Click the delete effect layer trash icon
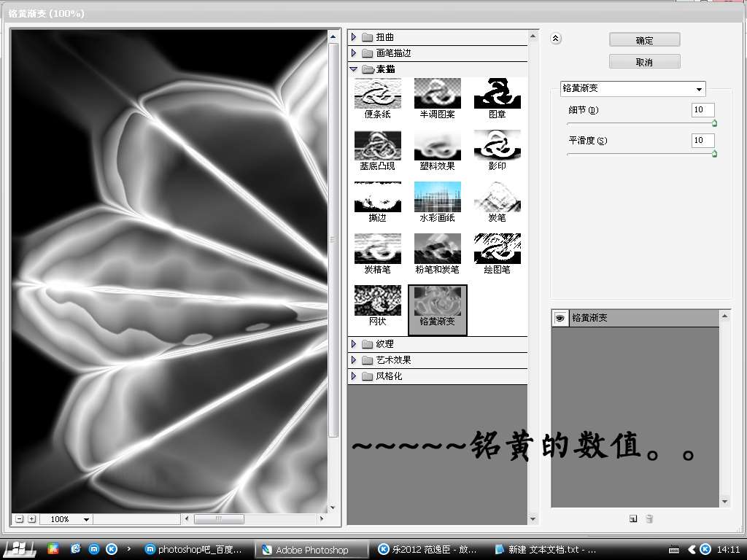The width and height of the screenshot is (747, 560). (649, 518)
